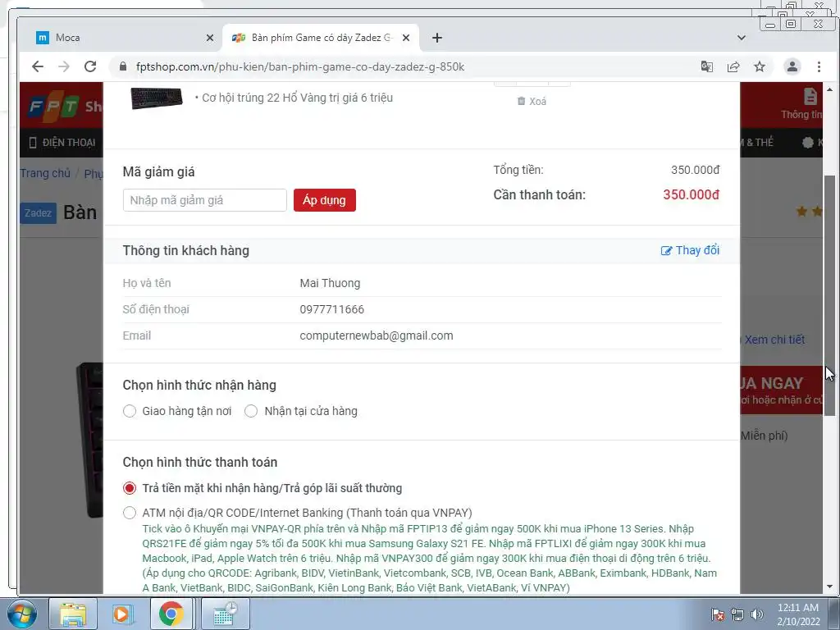Expand the tab search chevron

(x=742, y=38)
